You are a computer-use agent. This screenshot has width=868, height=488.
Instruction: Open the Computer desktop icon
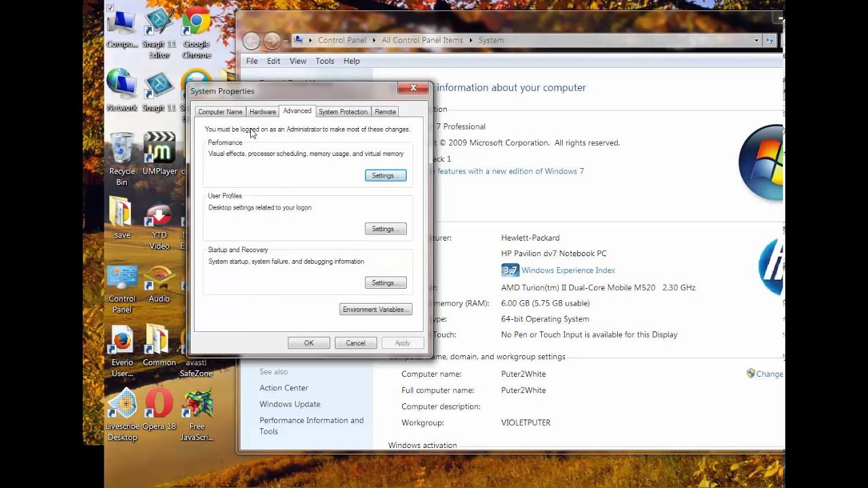[x=122, y=30]
